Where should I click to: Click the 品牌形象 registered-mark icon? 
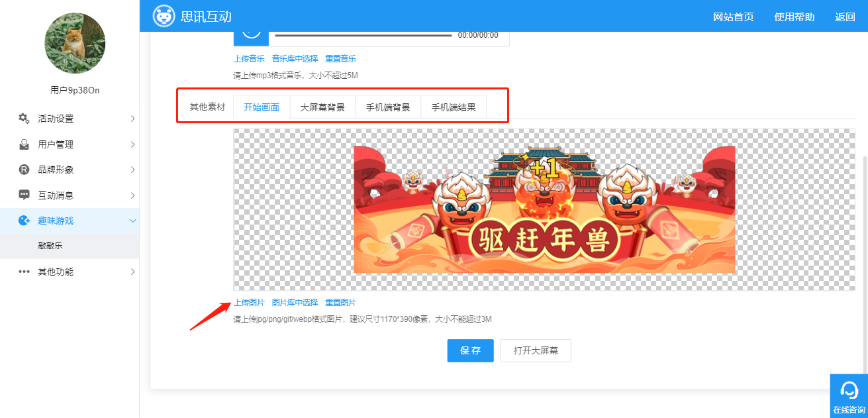click(x=24, y=170)
